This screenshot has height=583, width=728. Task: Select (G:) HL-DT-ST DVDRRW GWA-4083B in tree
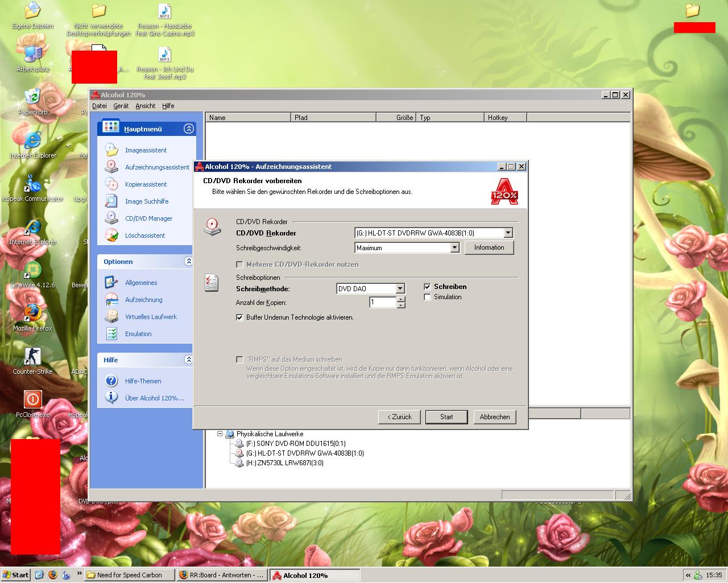(x=304, y=453)
